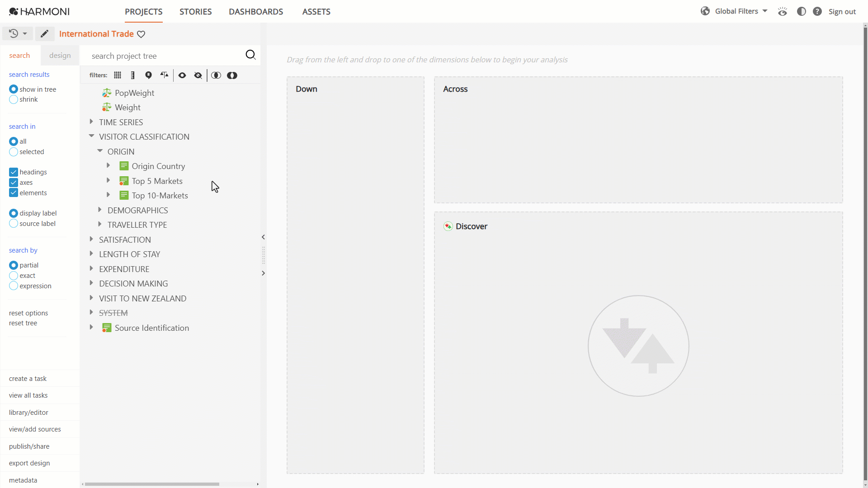Open the Global Filters dropdown
The height and width of the screenshot is (488, 868).
[x=765, y=11]
